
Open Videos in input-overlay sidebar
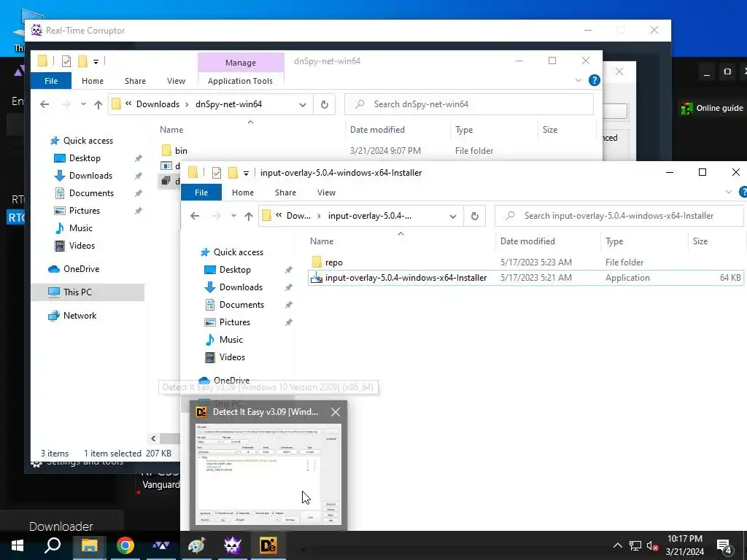pyautogui.click(x=232, y=357)
